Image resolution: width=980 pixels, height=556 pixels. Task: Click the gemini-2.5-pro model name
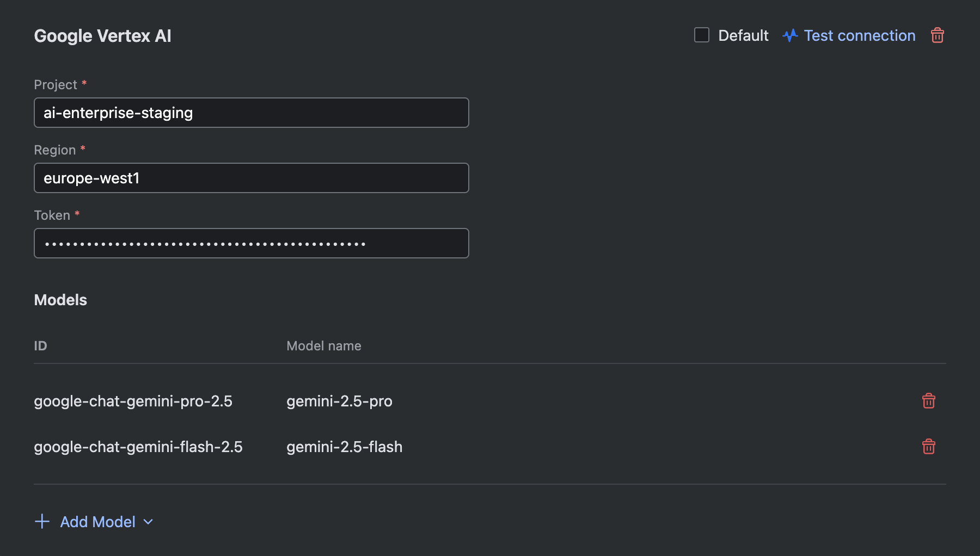tap(339, 401)
